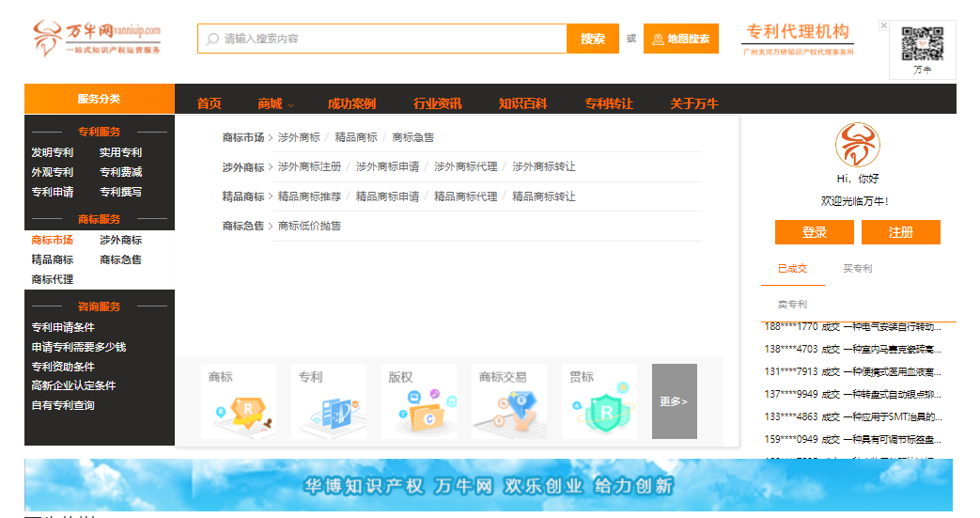Click 精品商标申请 in flyout panel

[x=387, y=196]
